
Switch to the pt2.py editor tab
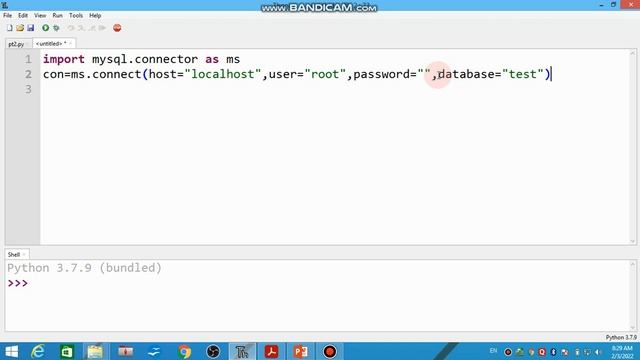click(x=16, y=44)
